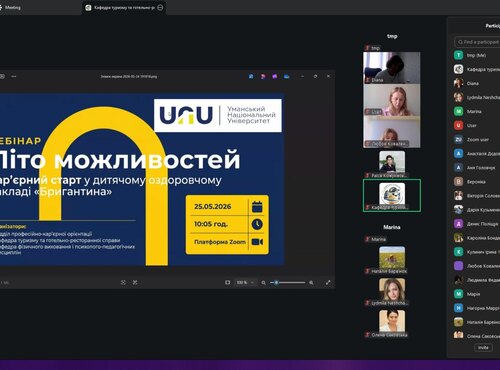Click the purple avatar for Любов Ковален
Image resolution: width=500 pixels, height=370 pixels.
(x=459, y=266)
